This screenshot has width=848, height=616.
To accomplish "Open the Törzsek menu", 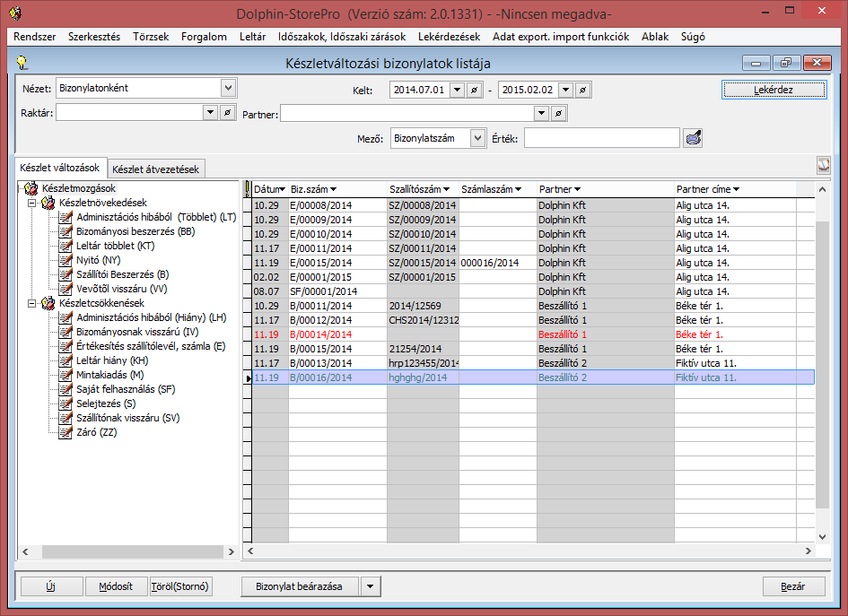I will [151, 37].
